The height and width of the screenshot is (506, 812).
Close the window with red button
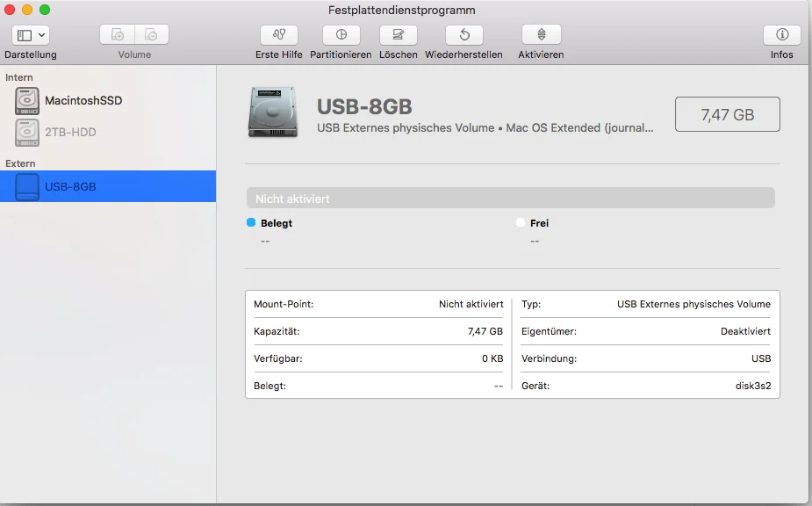coord(10,10)
